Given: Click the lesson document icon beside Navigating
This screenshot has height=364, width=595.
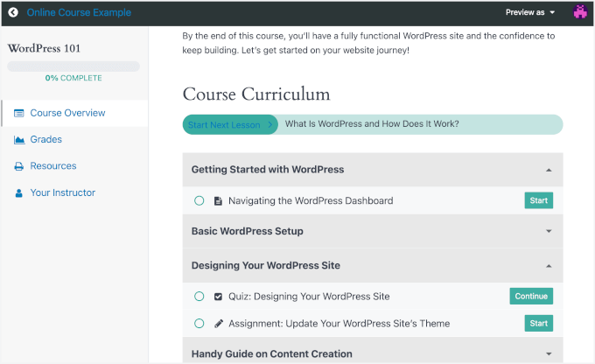Looking at the screenshot, I should point(218,201).
